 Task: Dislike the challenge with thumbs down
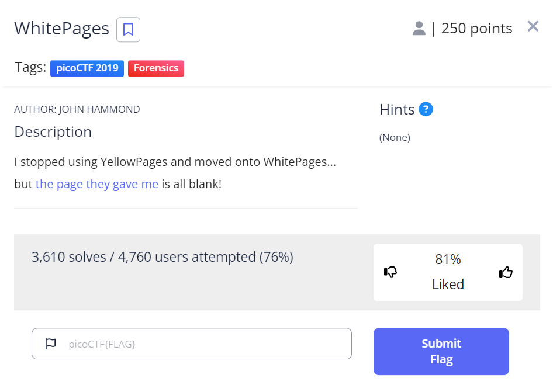tap(390, 272)
